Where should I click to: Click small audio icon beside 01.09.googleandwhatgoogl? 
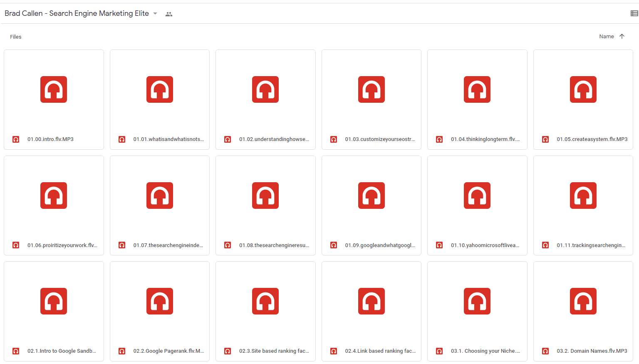[x=334, y=245]
